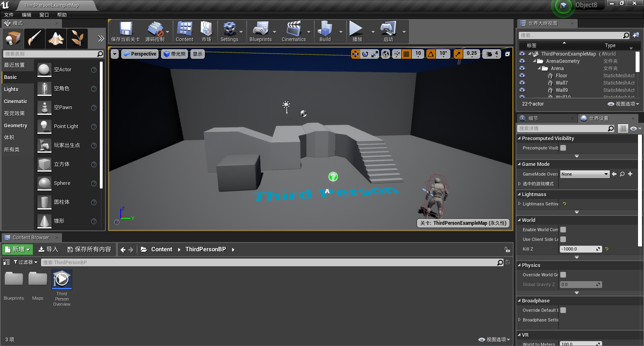The height and width of the screenshot is (346, 644).
Task: Open the Cinematics toolbar button
Action: (x=294, y=32)
